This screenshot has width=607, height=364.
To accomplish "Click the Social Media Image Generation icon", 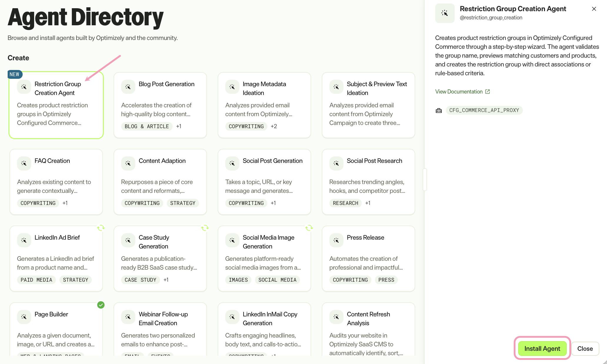I will pyautogui.click(x=232, y=241).
